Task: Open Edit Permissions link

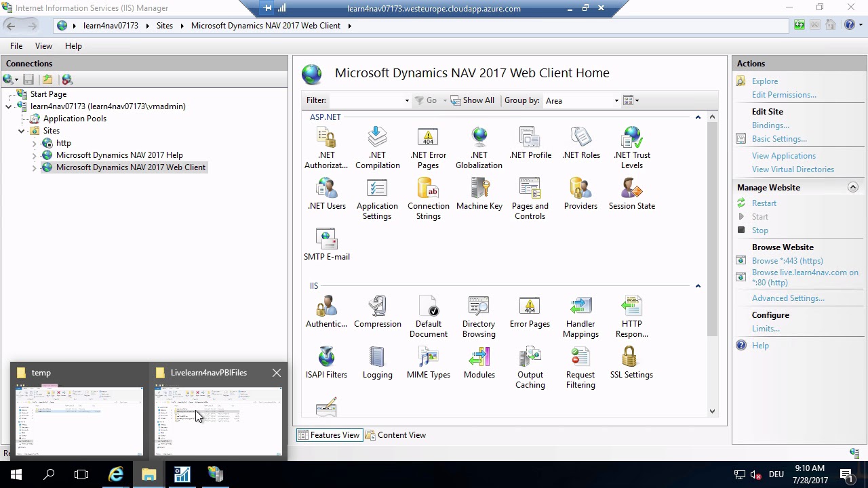Action: [x=784, y=95]
